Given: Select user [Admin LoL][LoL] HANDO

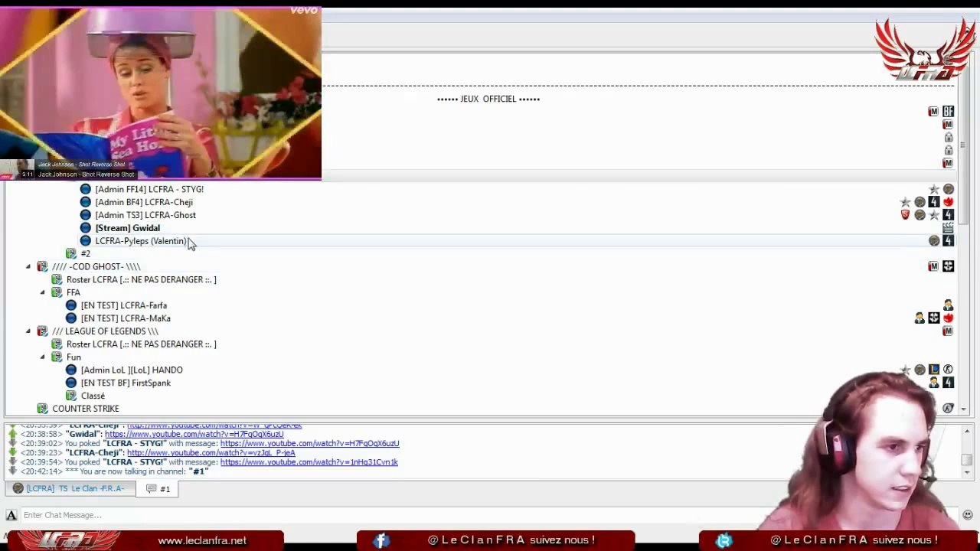Looking at the screenshot, I should [132, 370].
